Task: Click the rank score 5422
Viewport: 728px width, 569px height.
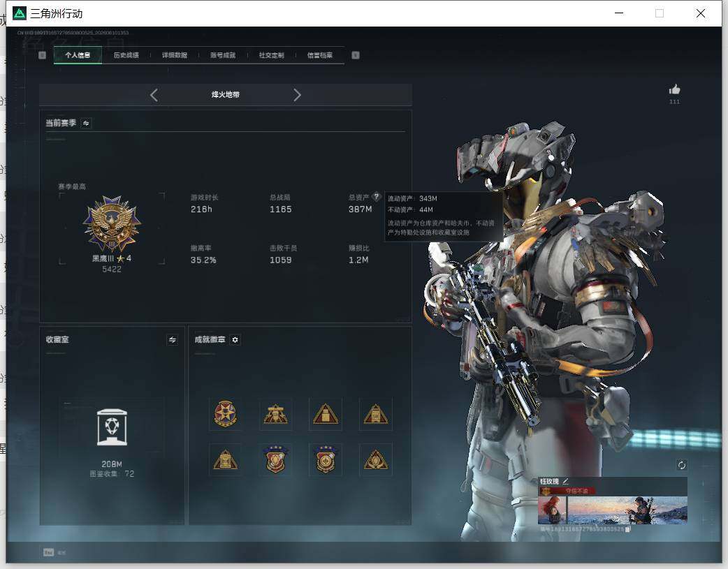Action: click(x=112, y=269)
